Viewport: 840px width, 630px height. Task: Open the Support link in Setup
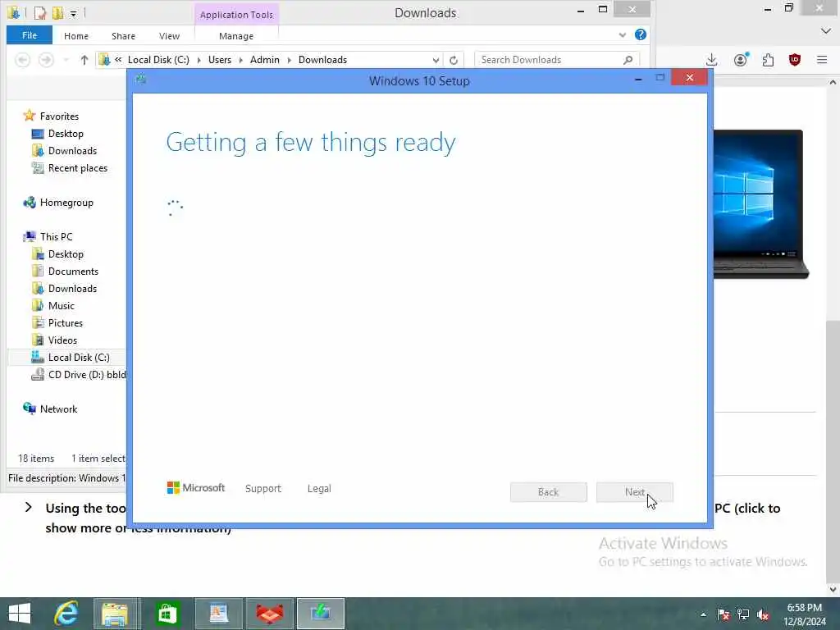point(263,489)
